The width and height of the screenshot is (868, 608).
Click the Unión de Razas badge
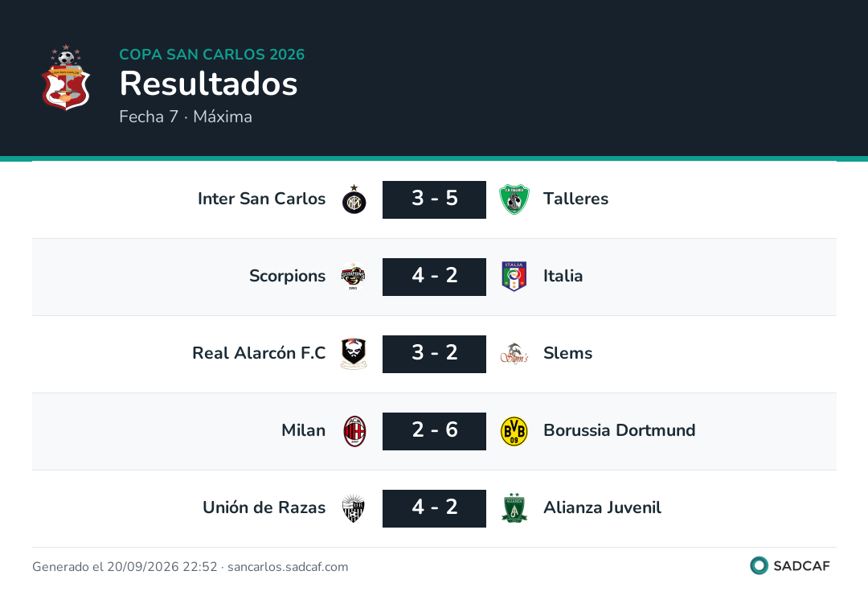click(353, 508)
